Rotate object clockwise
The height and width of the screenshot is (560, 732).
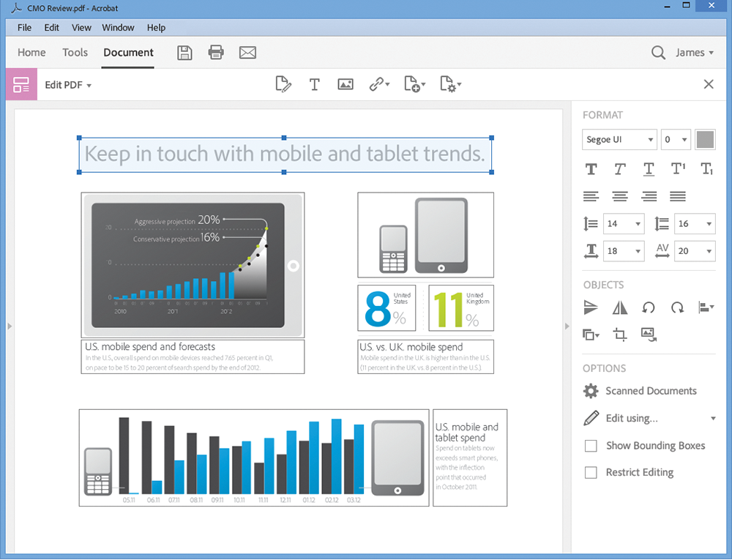click(x=677, y=307)
